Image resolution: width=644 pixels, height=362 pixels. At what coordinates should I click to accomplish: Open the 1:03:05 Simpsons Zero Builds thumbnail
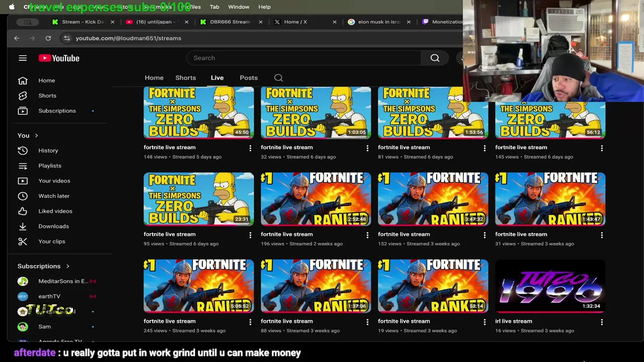[316, 112]
